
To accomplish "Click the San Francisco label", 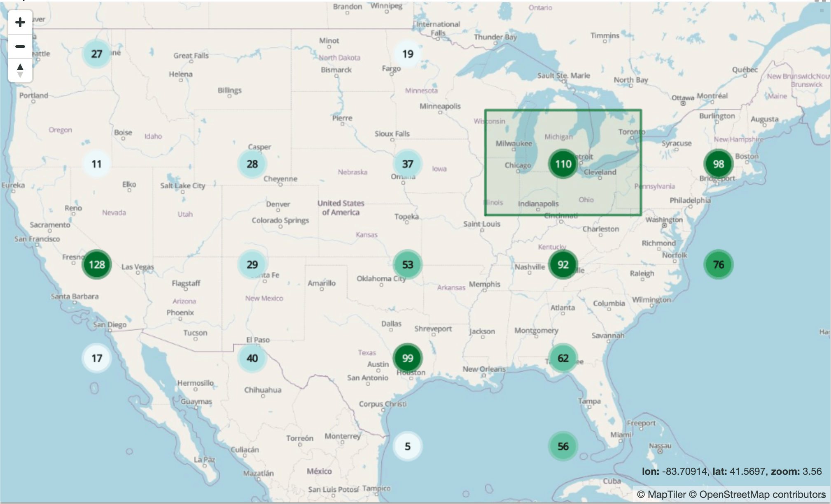I will coord(37,239).
